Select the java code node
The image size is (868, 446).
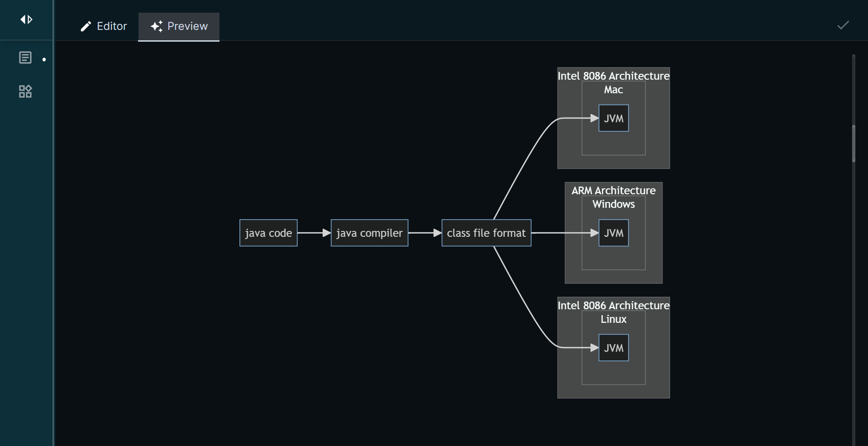pyautogui.click(x=268, y=233)
